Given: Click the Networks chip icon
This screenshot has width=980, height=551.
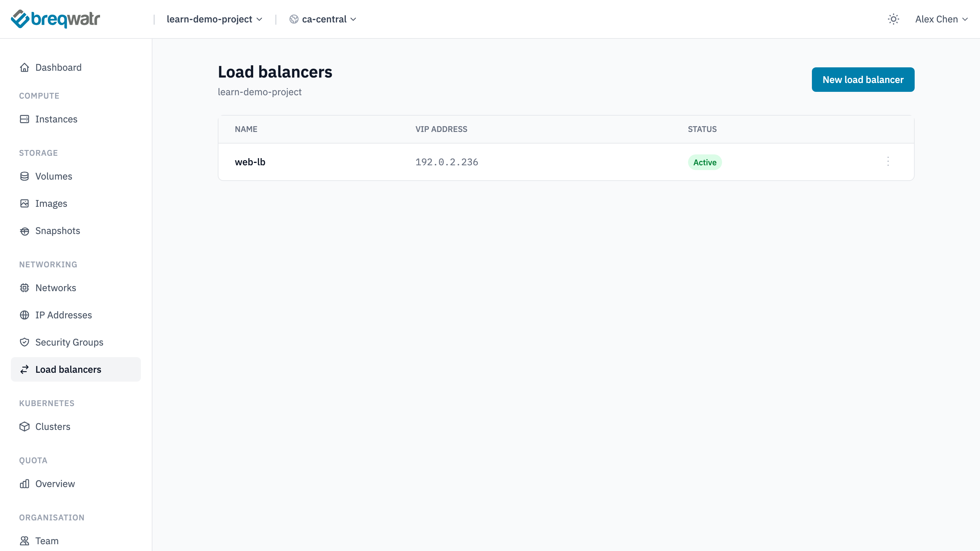Looking at the screenshot, I should click(24, 288).
